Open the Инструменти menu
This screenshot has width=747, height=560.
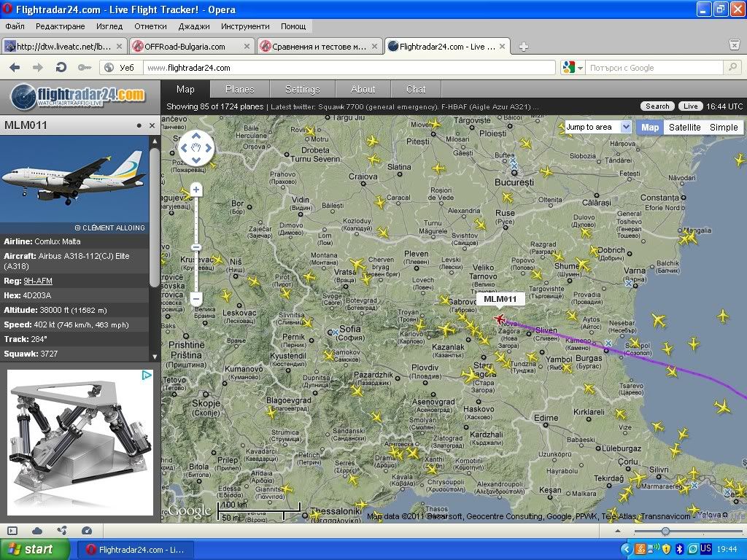click(x=245, y=26)
